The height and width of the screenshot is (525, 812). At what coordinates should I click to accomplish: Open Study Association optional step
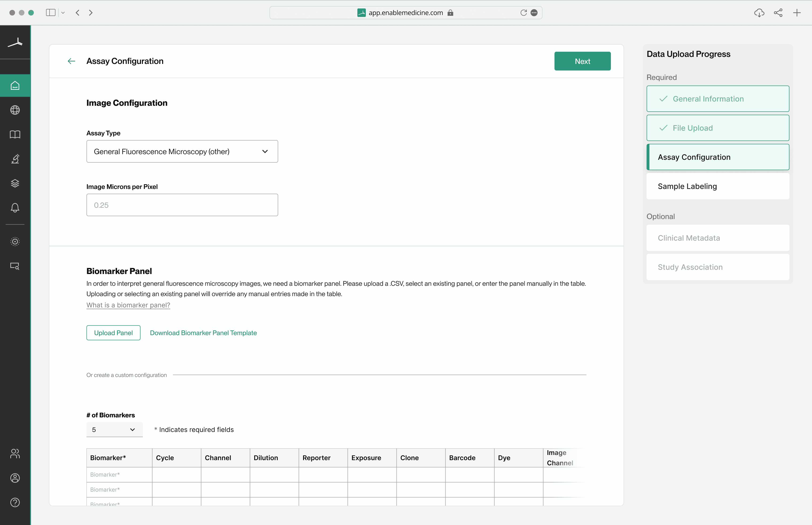[x=718, y=267]
